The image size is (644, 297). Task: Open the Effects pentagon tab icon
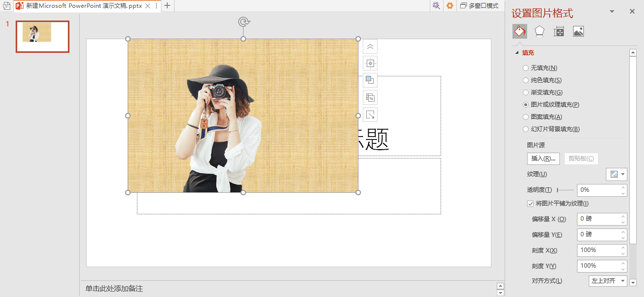click(539, 31)
